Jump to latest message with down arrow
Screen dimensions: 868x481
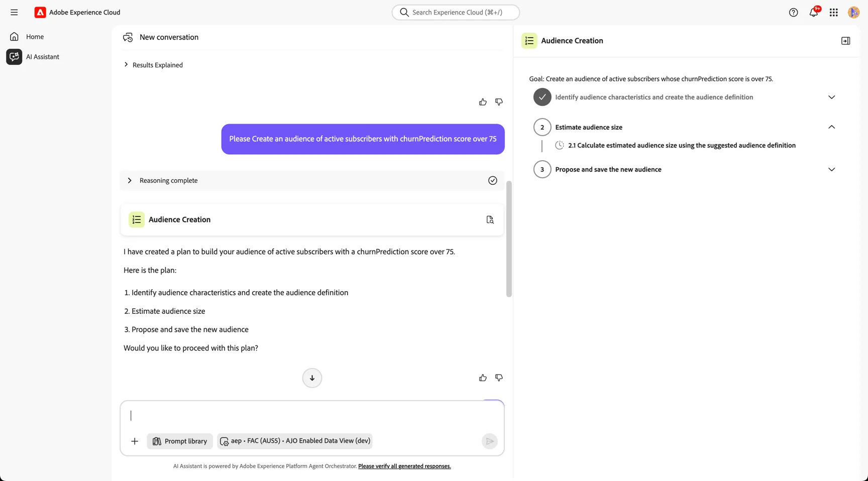click(312, 378)
